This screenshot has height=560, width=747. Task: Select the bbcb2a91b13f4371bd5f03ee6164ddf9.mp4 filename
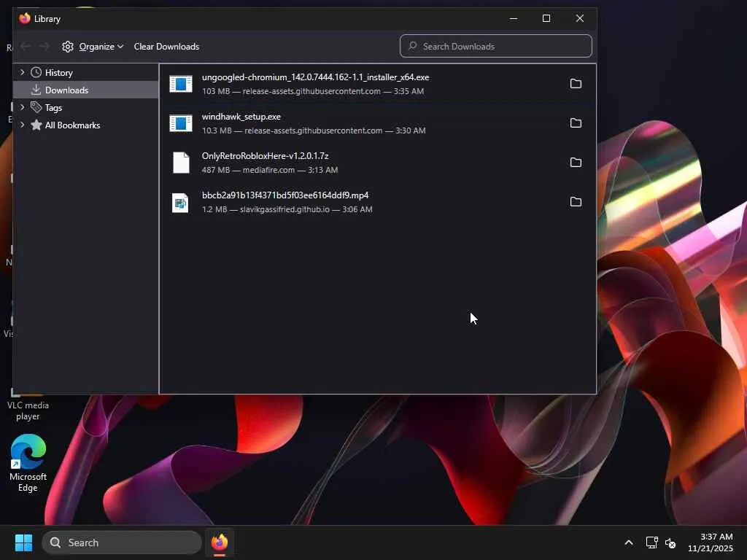coord(285,195)
